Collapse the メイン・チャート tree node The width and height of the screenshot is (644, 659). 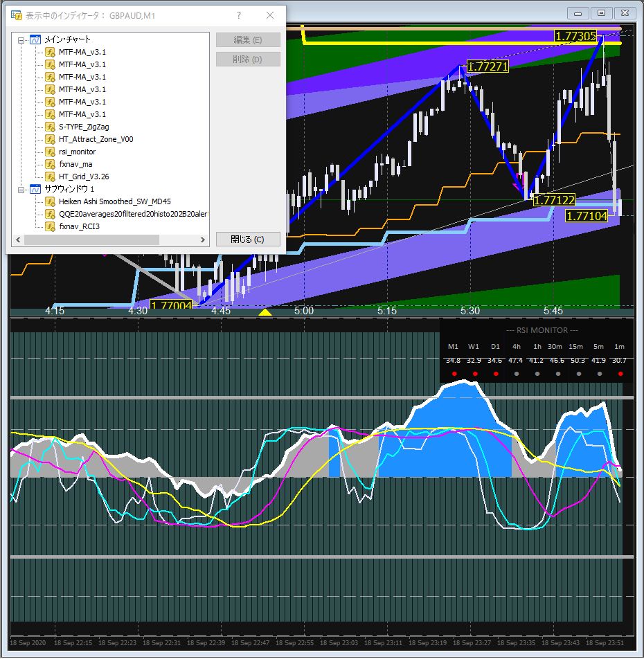click(x=22, y=39)
